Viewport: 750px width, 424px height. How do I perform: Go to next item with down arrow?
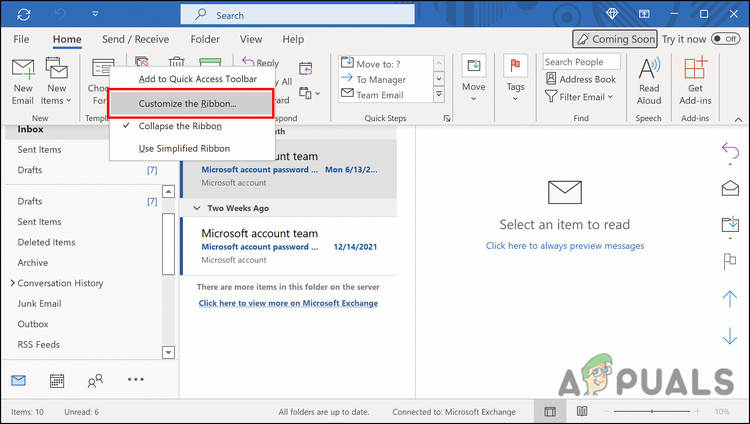[730, 335]
